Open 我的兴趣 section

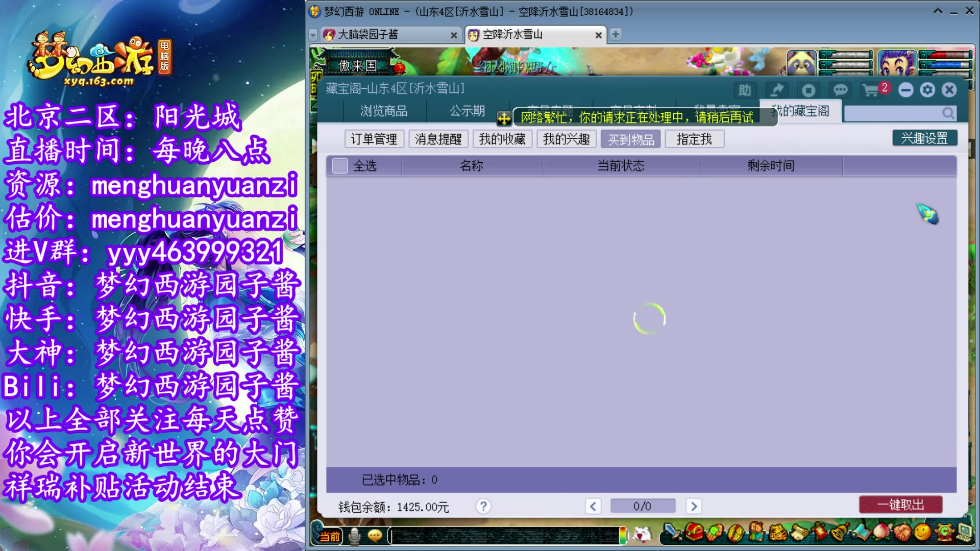point(567,139)
